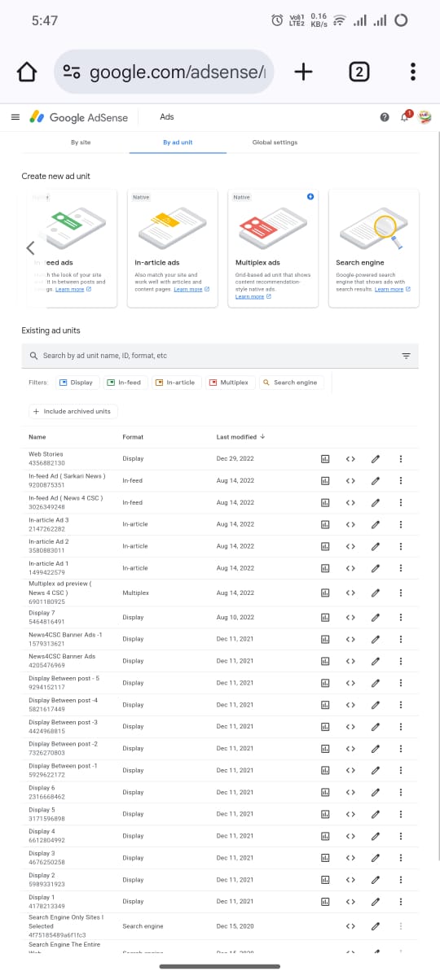Get code for Multiplex ad preview unit
Image resolution: width=440 pixels, height=980 pixels.
tap(350, 593)
